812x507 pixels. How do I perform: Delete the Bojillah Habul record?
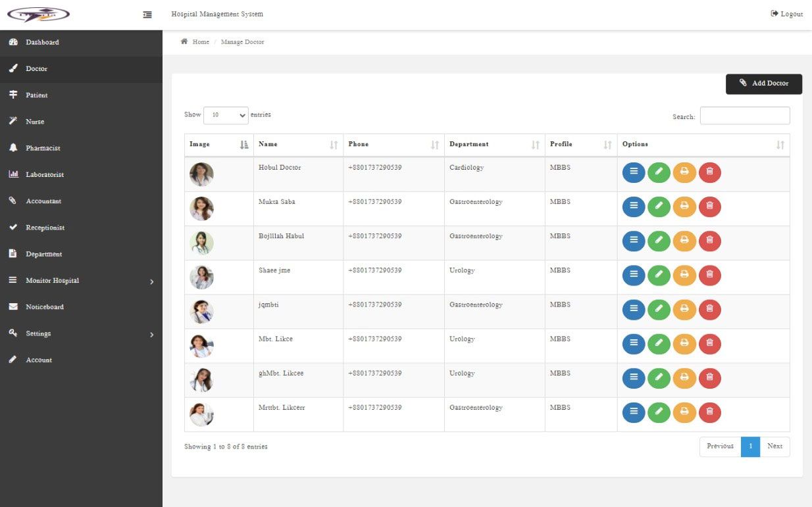(709, 241)
